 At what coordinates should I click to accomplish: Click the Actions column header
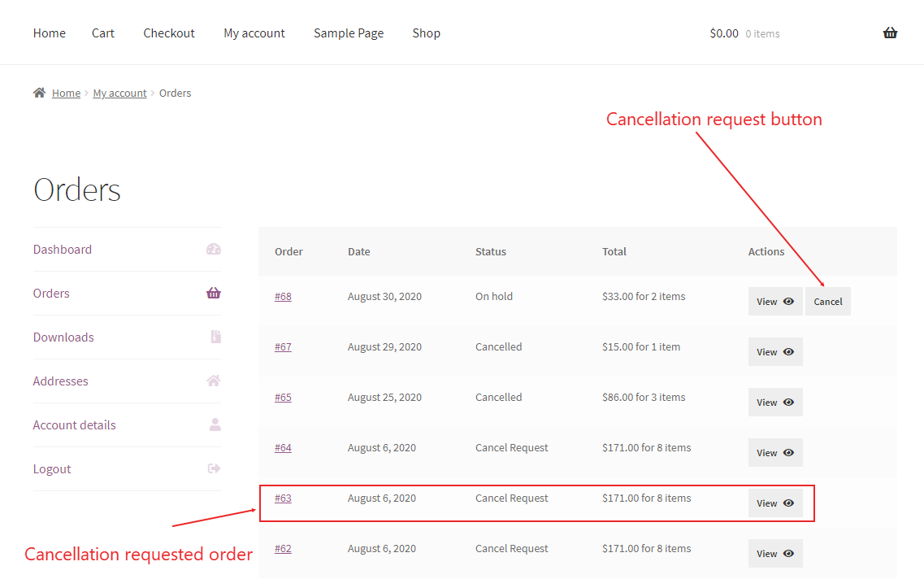pyautogui.click(x=766, y=252)
